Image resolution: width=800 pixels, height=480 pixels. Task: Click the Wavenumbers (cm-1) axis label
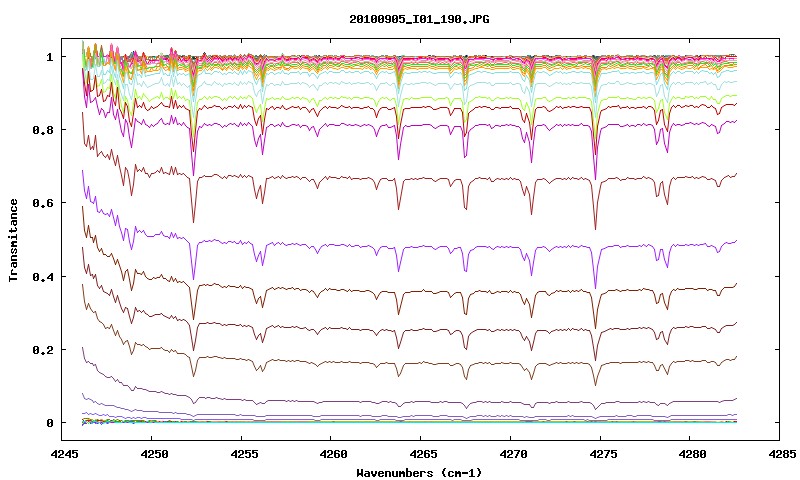[419, 473]
